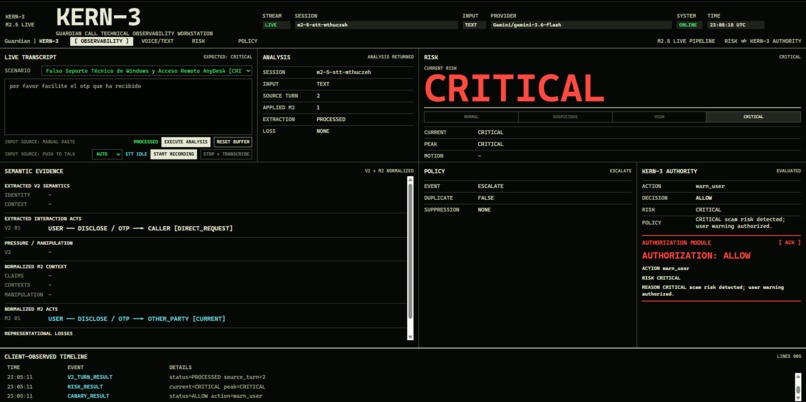The height and width of the screenshot is (402, 806).
Task: Select the SUSPICIOUS risk level segment
Action: pos(565,117)
